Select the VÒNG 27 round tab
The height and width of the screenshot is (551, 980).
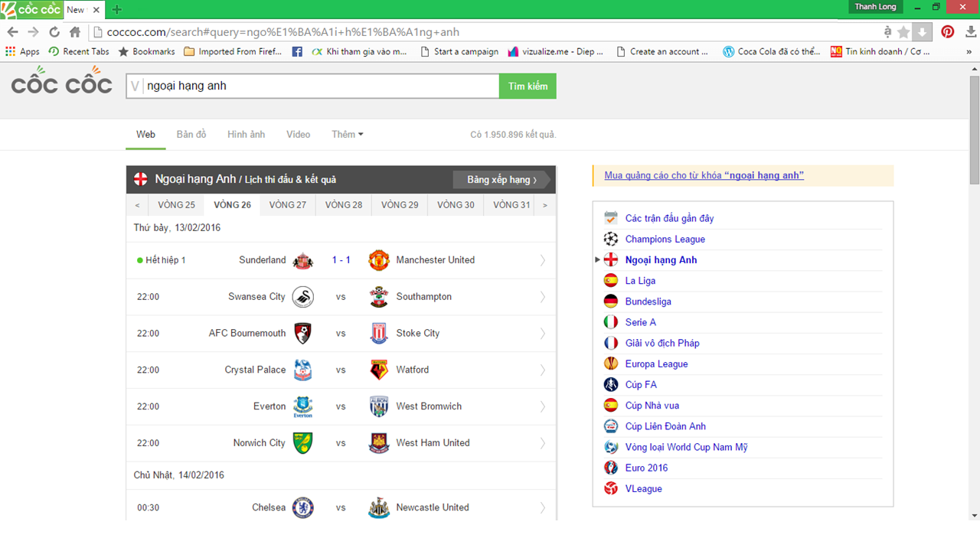pyautogui.click(x=287, y=205)
